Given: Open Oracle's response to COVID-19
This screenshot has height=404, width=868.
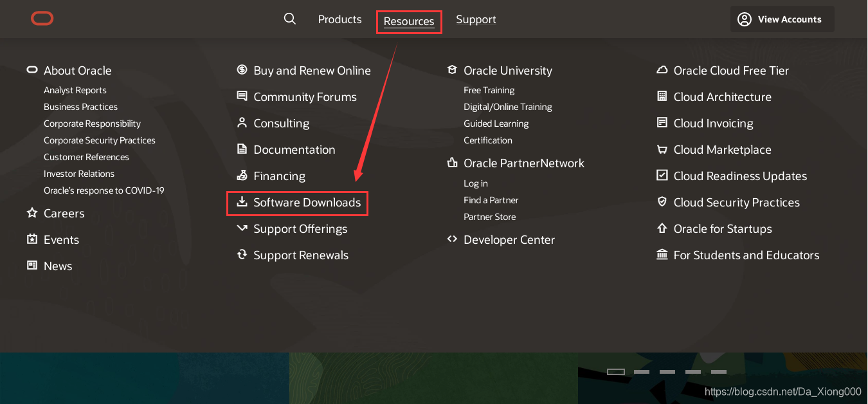Looking at the screenshot, I should (104, 190).
